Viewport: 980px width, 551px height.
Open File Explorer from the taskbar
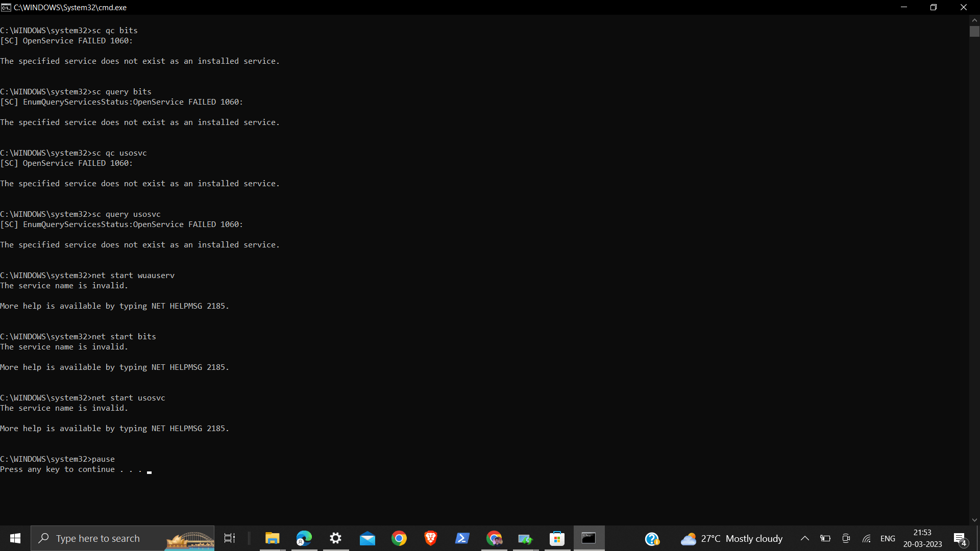tap(272, 538)
